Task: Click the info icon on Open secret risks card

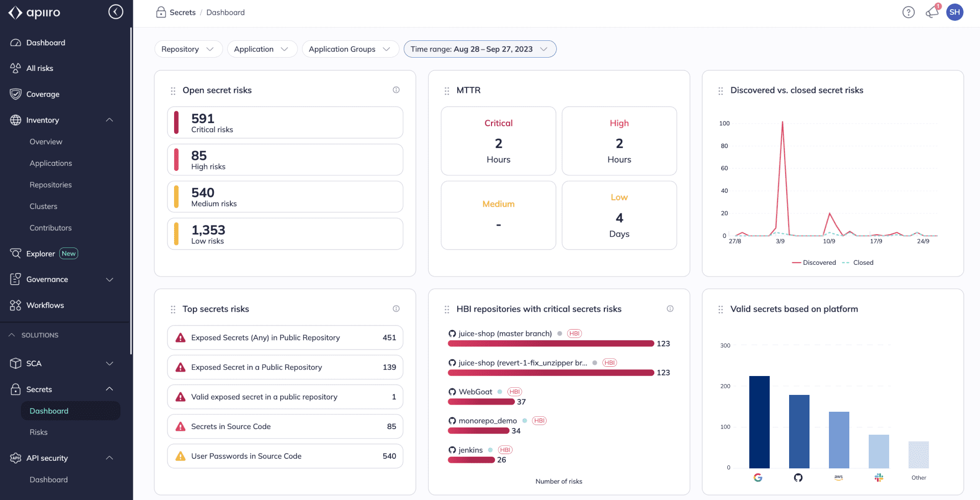Action: click(x=396, y=90)
